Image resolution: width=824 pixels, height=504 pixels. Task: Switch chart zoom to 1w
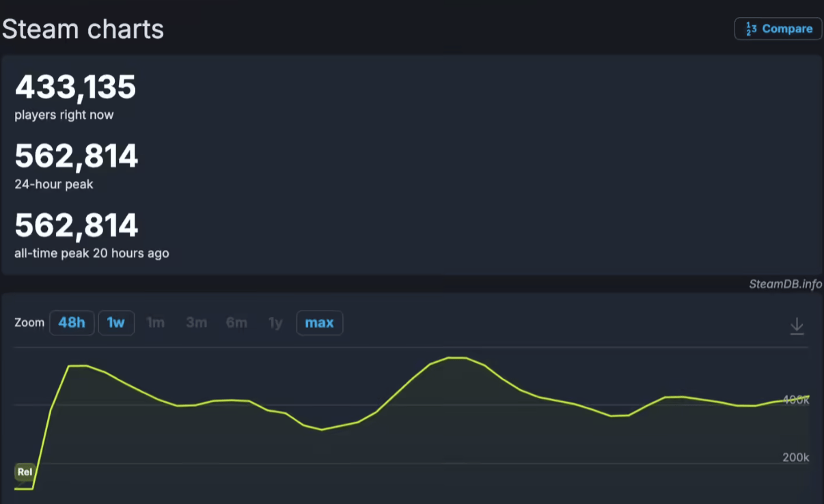pyautogui.click(x=116, y=323)
